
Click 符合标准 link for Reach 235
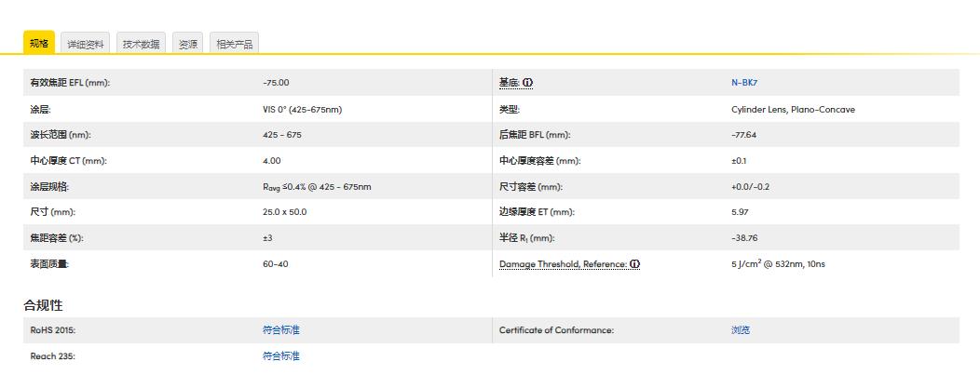point(281,356)
